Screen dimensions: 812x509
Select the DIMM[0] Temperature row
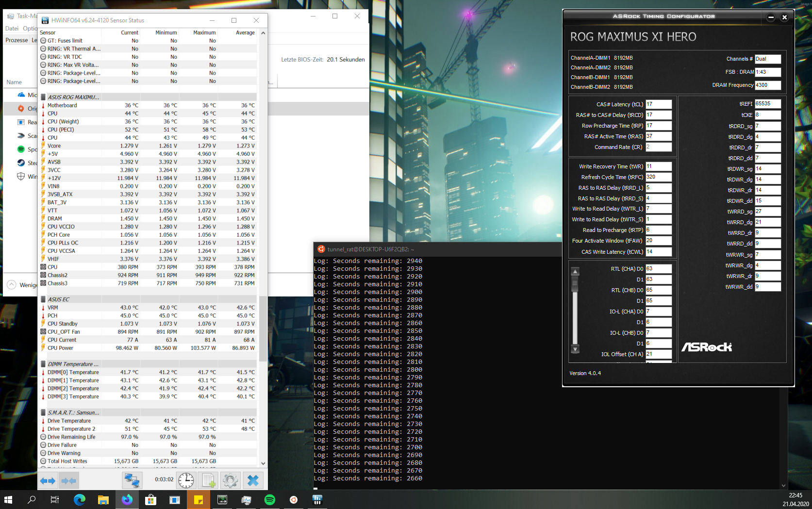[148, 372]
